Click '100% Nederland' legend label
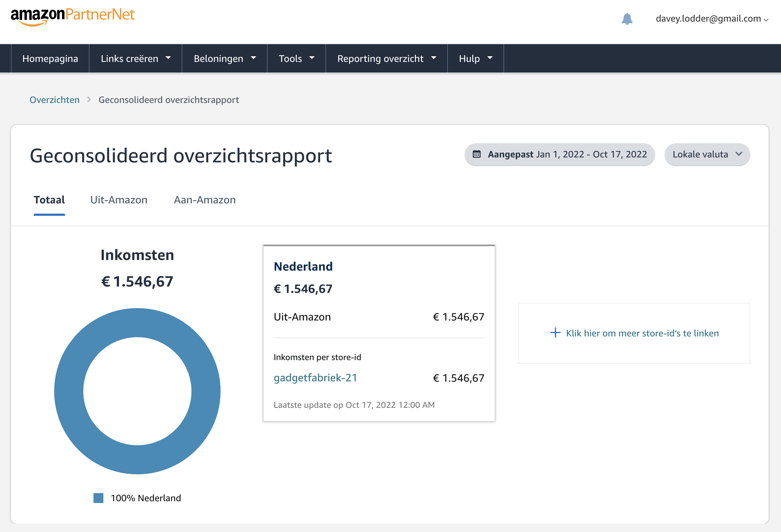The width and height of the screenshot is (781, 532). coord(146,498)
